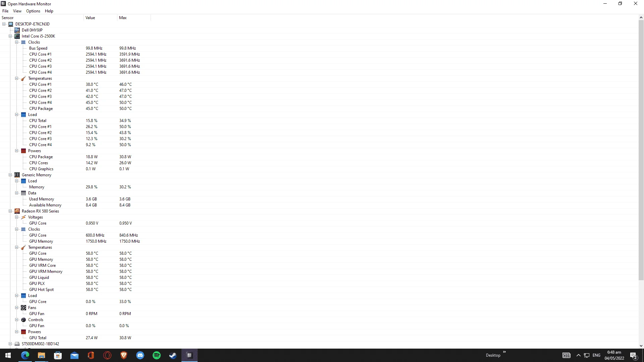Collapse the Generic Memory node
644x362 pixels.
pos(10,175)
